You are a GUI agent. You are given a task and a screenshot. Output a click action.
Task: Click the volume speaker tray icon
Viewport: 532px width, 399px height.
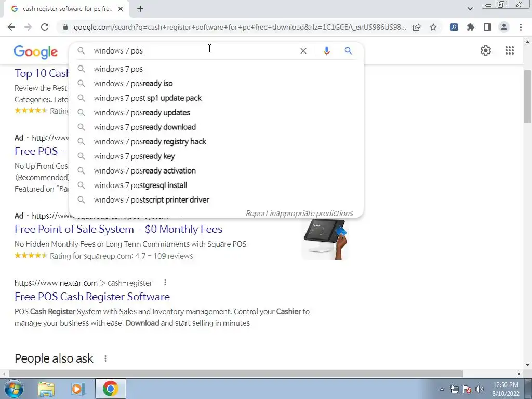point(480,389)
